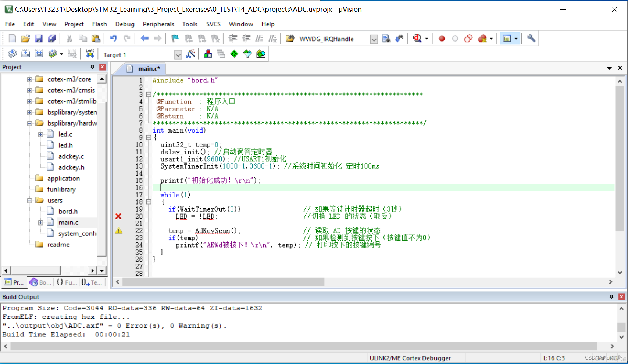This screenshot has width=628, height=364.
Task: Expand the cotex-m3/cmsis folder
Action: [29, 90]
